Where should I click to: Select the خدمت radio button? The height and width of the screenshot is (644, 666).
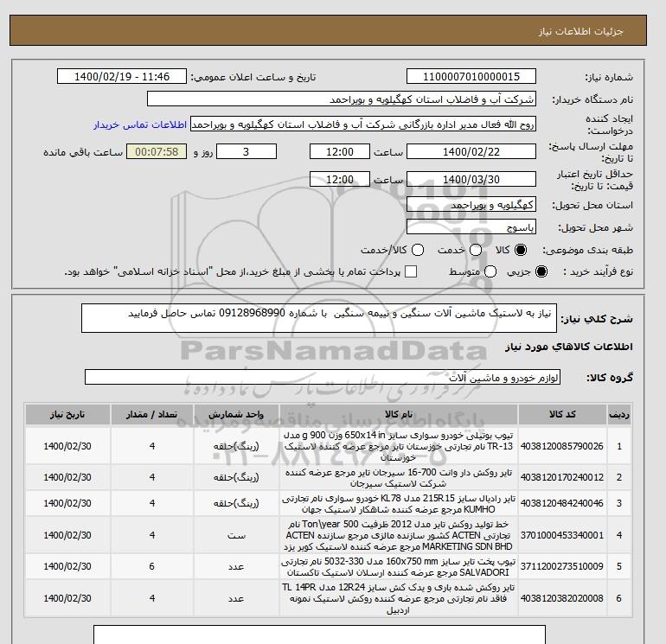tap(476, 250)
